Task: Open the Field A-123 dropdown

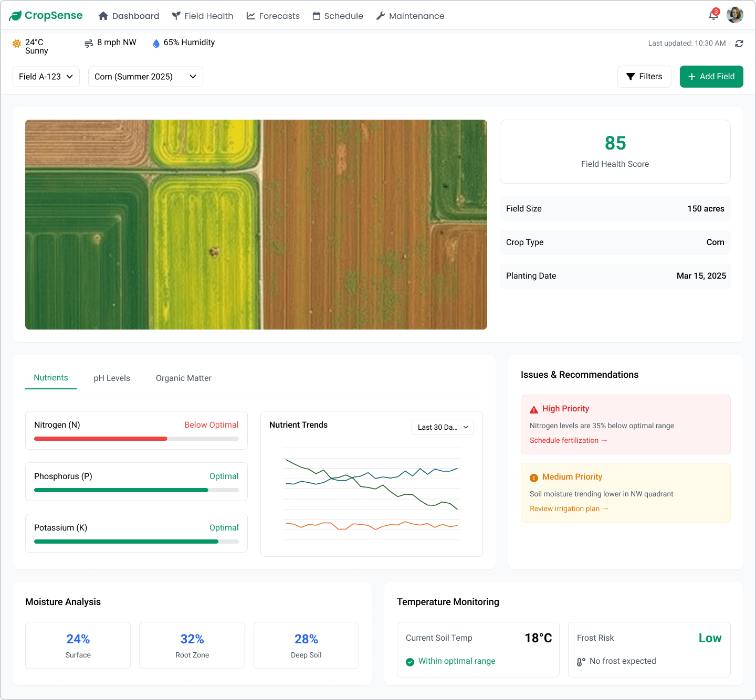Action: point(46,77)
